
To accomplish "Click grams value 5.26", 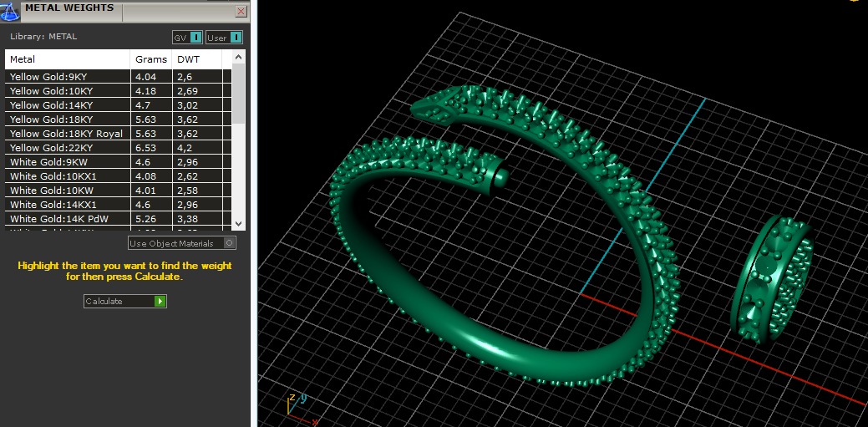I will (x=145, y=219).
